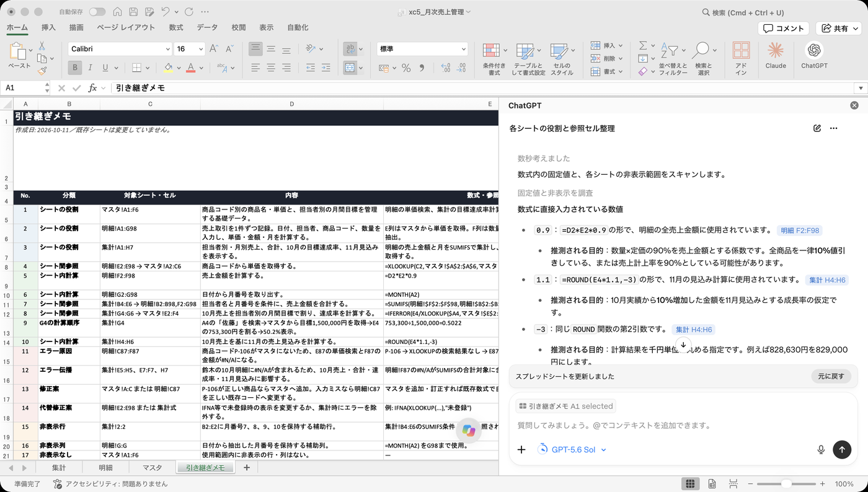Open the マスタ sheet tab
Screen dimensions: 868x492
click(x=152, y=468)
